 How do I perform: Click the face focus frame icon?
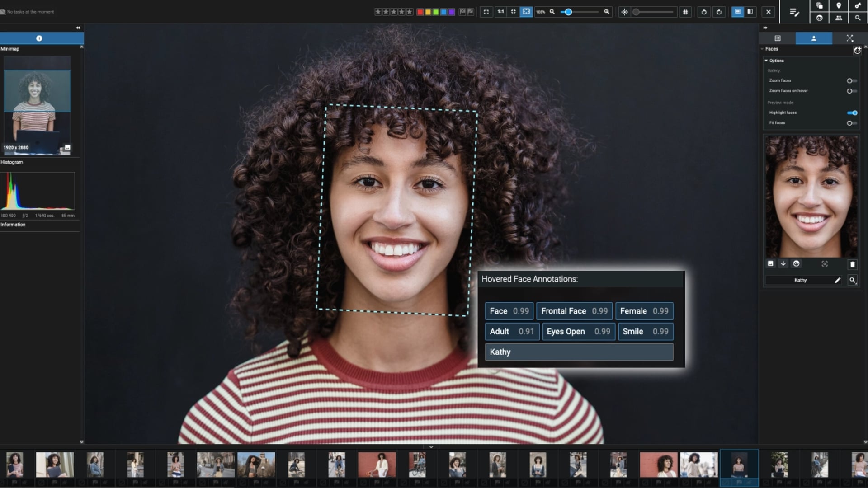point(825,264)
